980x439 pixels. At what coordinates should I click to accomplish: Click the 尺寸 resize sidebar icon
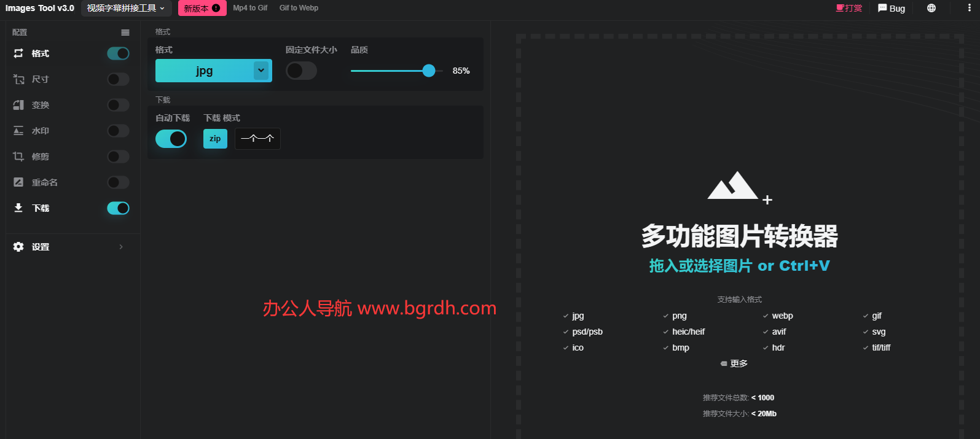pos(18,79)
